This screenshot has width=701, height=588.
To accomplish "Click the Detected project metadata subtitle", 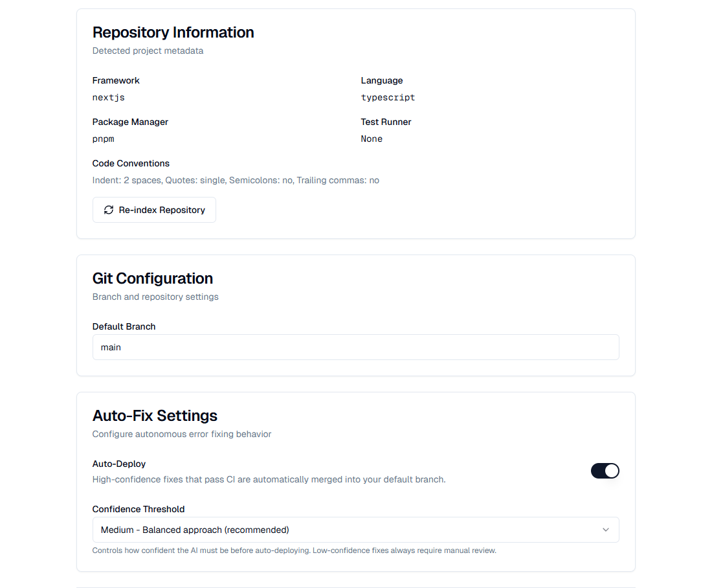I will (148, 51).
